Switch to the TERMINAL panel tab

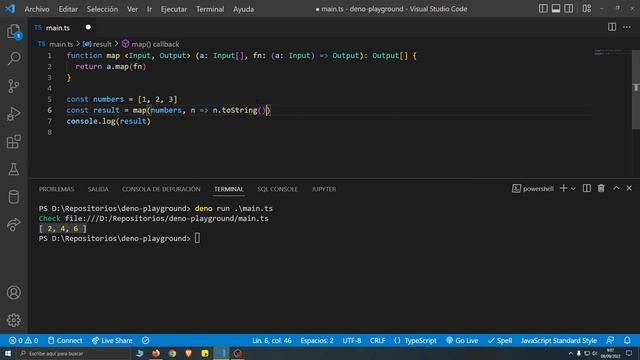(x=229, y=189)
